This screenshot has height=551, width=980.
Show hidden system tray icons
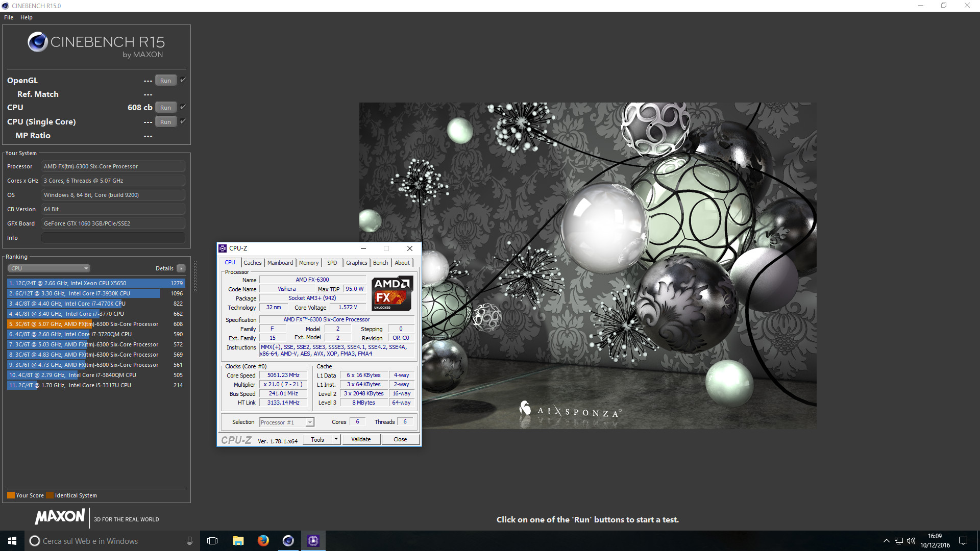point(886,541)
